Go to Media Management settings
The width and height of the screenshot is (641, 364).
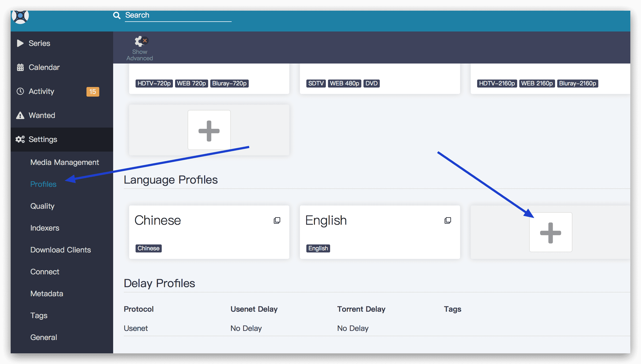pos(65,162)
